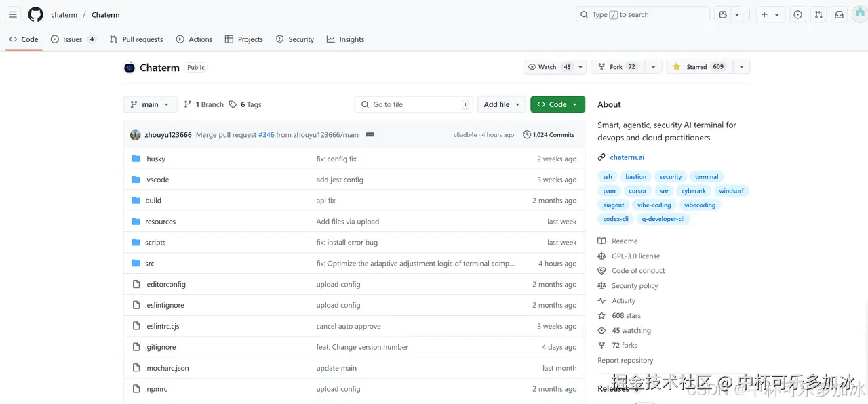Open the .mocharc.json file

pyautogui.click(x=167, y=368)
